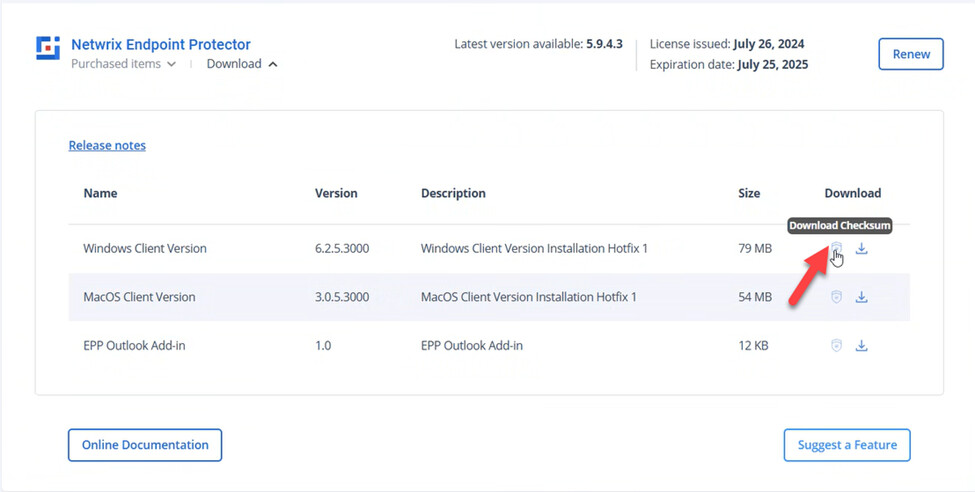
Task: Click the Netwrix Endpoint Protector logo icon
Action: (47, 48)
